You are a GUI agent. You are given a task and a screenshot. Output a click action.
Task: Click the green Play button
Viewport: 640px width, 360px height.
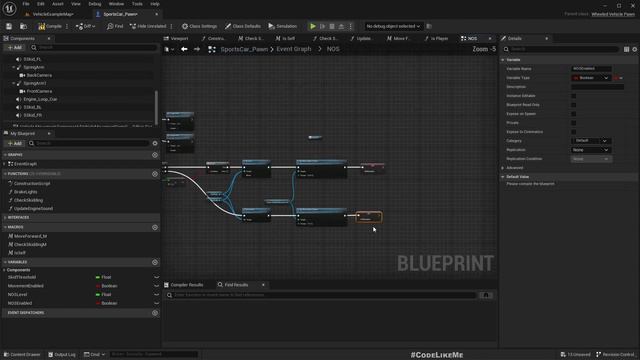313,26
